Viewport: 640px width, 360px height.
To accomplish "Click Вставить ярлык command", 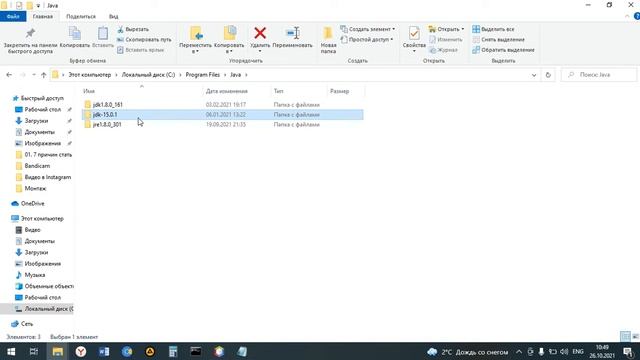I will (x=140, y=50).
